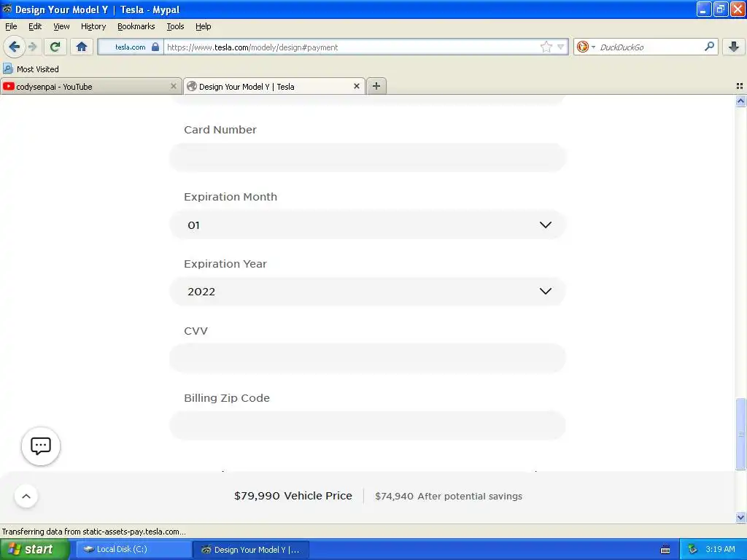Click the address bar URL field

pos(350,47)
